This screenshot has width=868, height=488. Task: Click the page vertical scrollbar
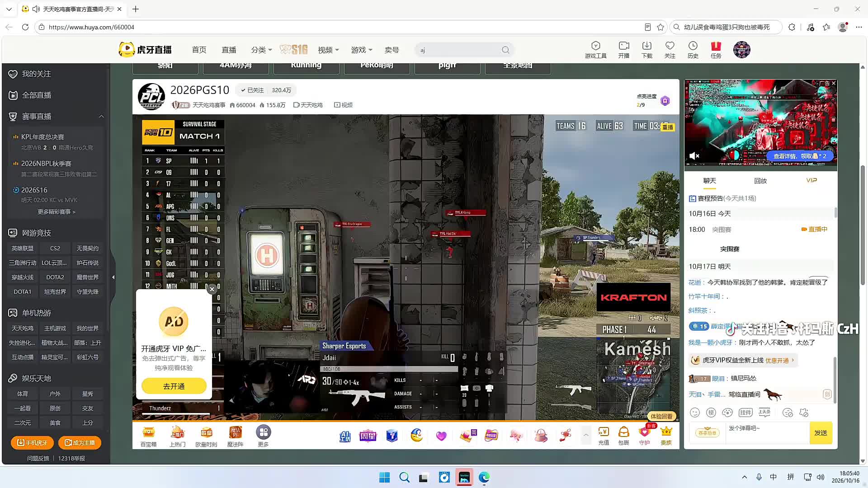tap(863, 226)
